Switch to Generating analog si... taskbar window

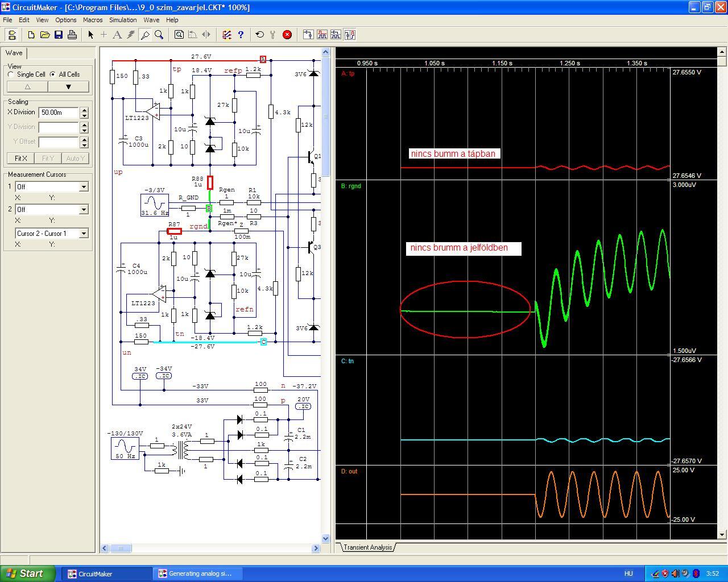point(199,573)
